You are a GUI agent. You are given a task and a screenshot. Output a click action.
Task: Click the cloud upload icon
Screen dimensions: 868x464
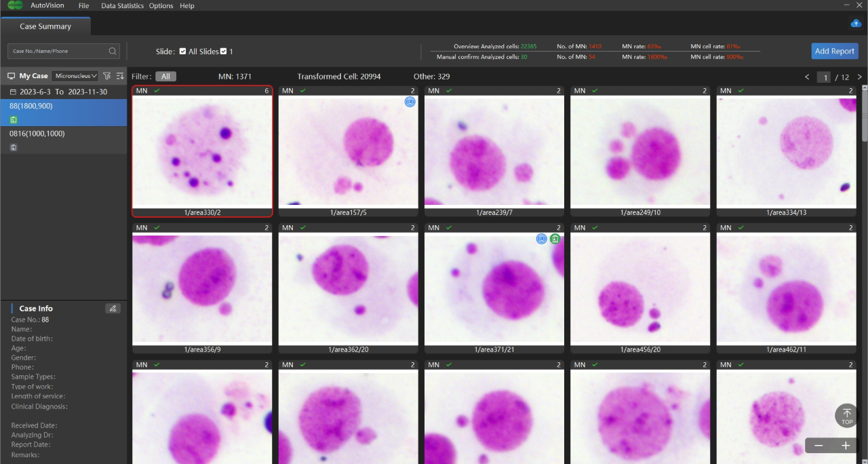pos(856,24)
